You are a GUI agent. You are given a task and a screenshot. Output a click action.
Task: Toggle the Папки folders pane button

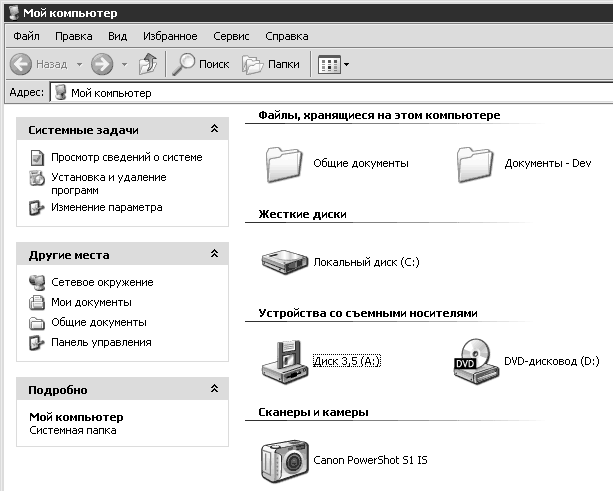point(272,64)
